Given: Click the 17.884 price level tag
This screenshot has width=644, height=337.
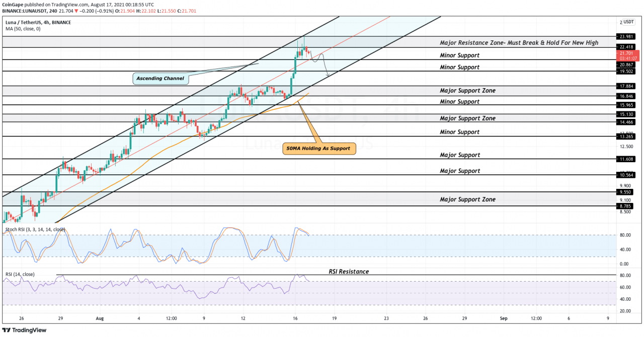Looking at the screenshot, I should pos(626,86).
